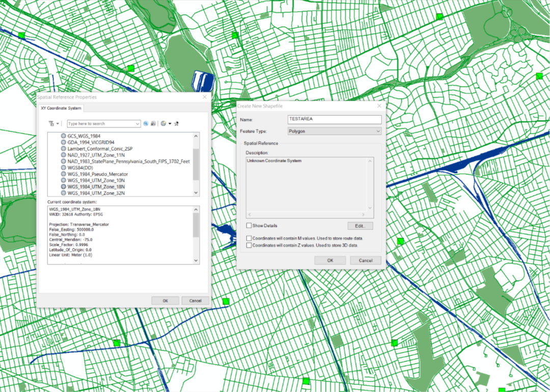Image resolution: width=550 pixels, height=392 pixels.
Task: Open the dropdown arrow beside globe icon
Action: pyautogui.click(x=170, y=124)
